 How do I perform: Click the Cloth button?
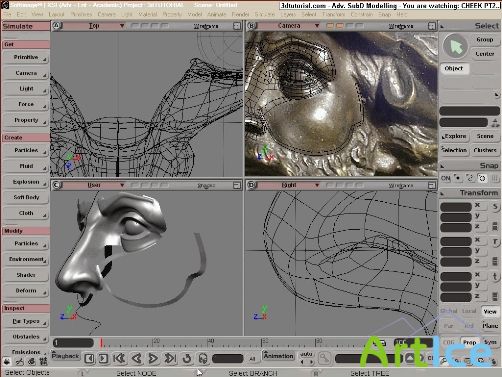(x=26, y=213)
